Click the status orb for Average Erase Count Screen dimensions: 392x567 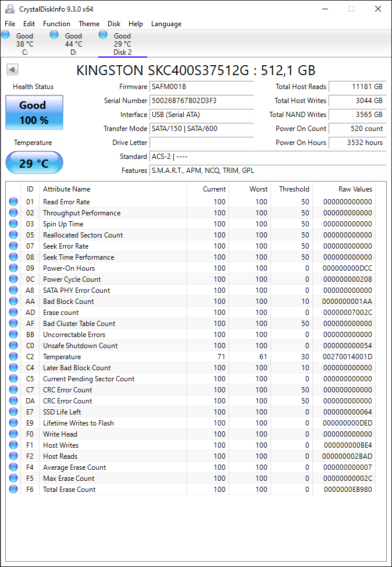click(x=13, y=467)
